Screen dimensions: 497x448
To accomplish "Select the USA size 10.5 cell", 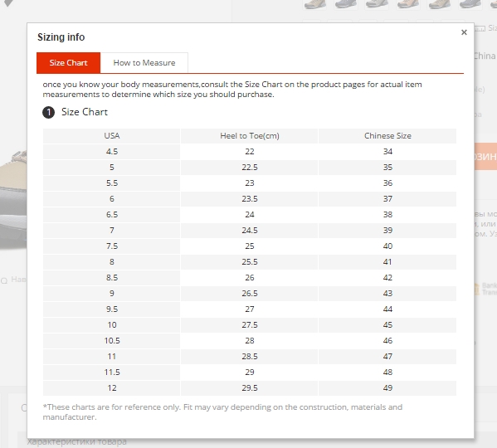I will point(111,341).
